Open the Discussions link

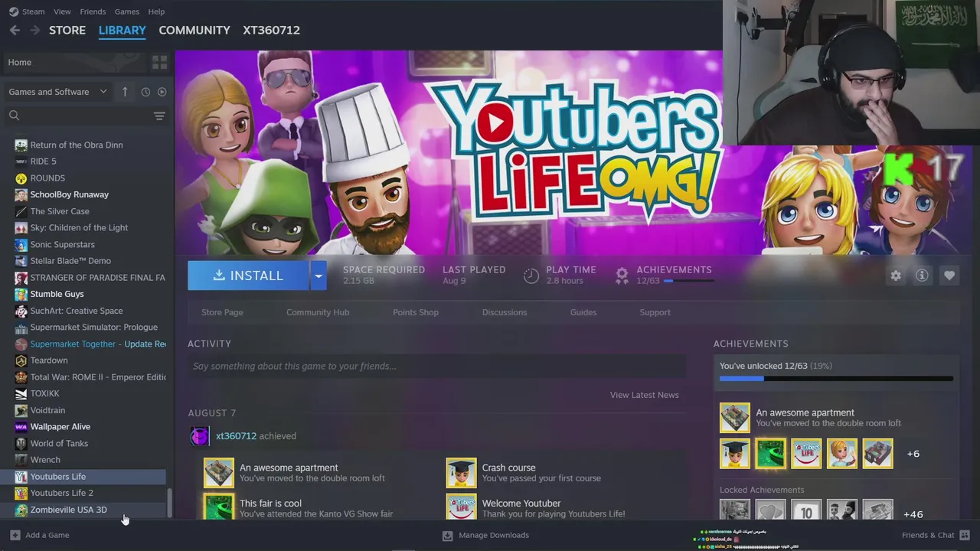point(505,312)
